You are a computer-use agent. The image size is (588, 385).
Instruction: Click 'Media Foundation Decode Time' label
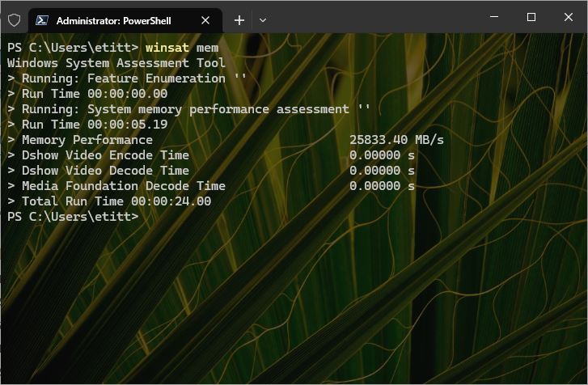click(x=124, y=186)
